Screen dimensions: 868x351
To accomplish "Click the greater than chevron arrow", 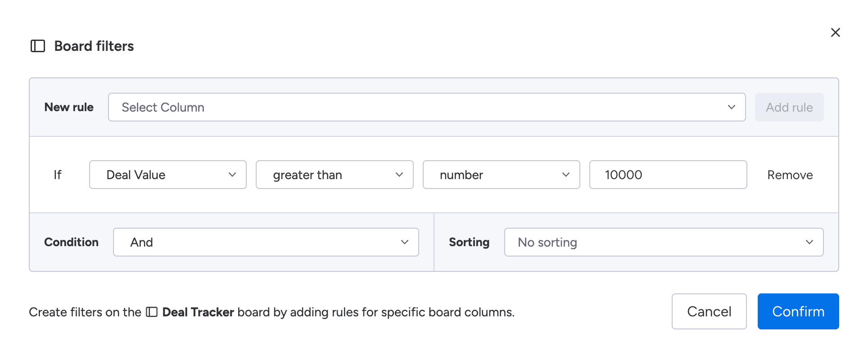I will tap(399, 175).
